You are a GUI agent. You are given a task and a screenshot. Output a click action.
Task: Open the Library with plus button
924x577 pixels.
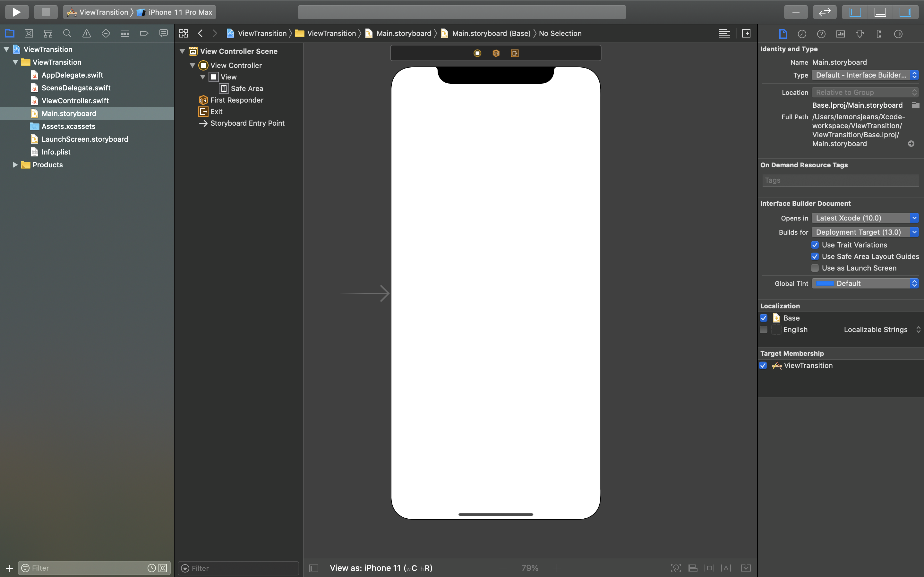coord(795,12)
